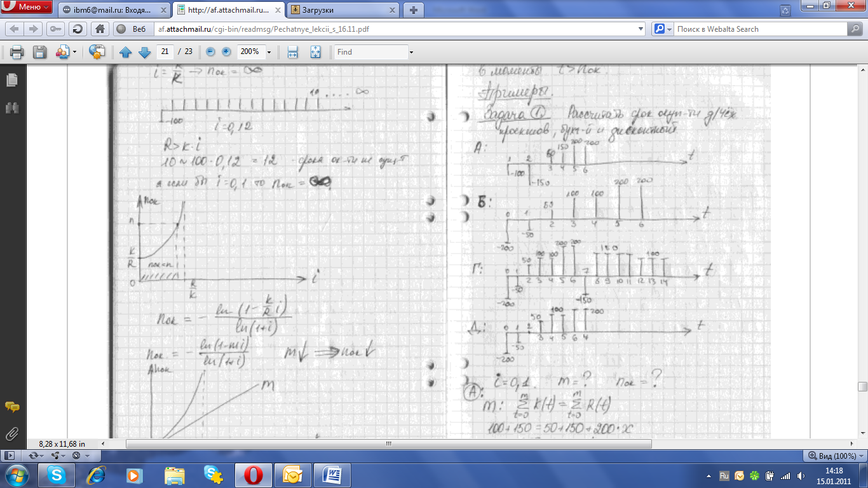The image size is (868, 488).
Task: Zoom out the PDF with minus button
Action: coord(211,52)
